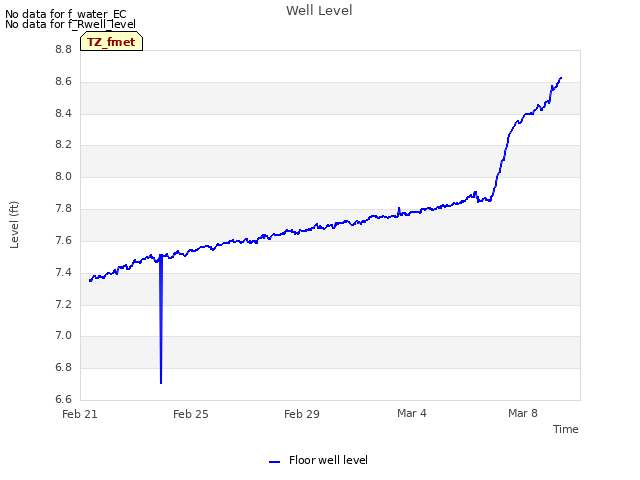The image size is (640, 480).
Task: Click the 'No data for f_water_EC' message
Action: tap(66, 14)
